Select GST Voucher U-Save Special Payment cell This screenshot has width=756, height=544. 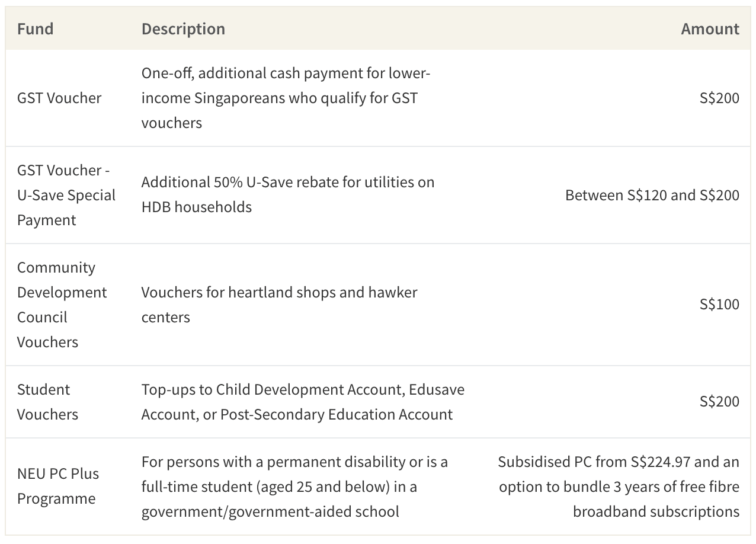[x=66, y=195]
